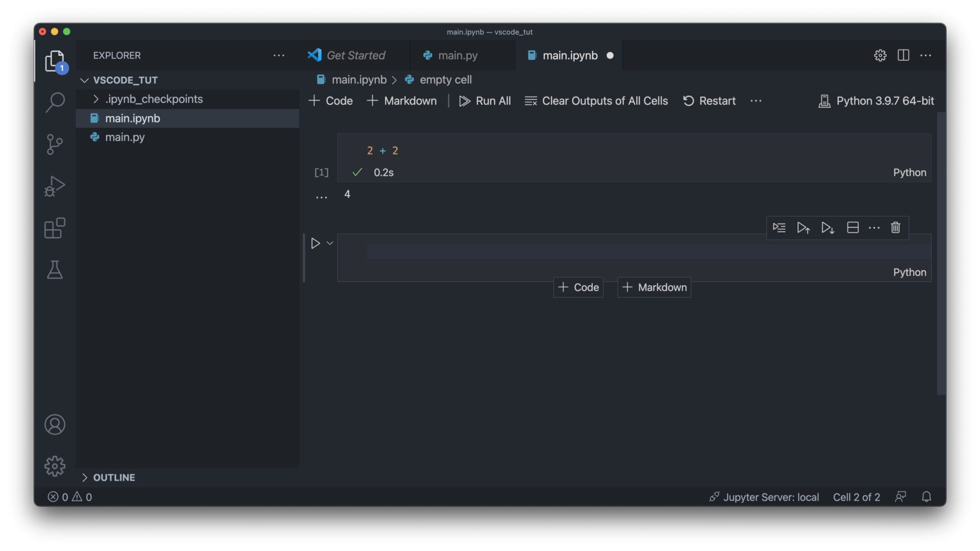
Task: Open the Extensions view
Action: click(54, 228)
